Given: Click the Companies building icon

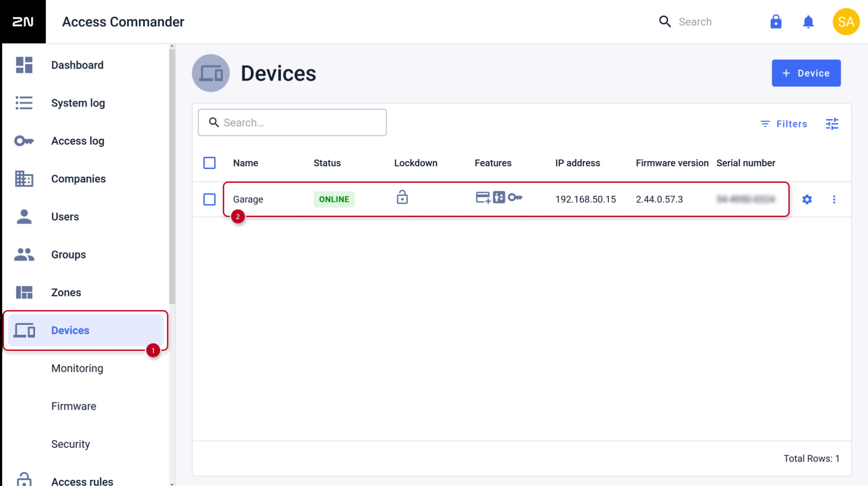Looking at the screenshot, I should click(24, 179).
